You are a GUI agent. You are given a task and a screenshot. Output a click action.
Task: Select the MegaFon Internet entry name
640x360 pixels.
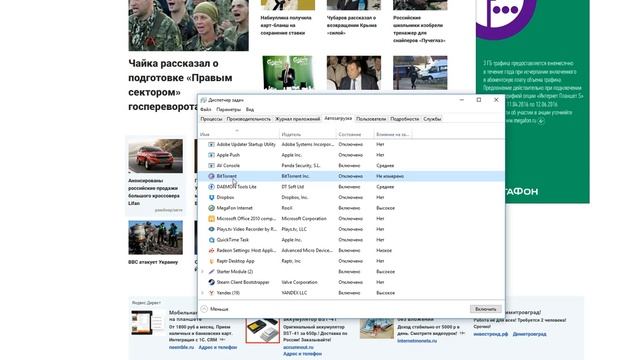click(235, 208)
